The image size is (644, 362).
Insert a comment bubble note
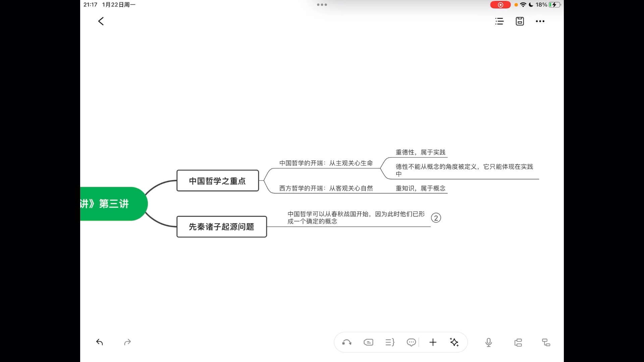pyautogui.click(x=411, y=342)
